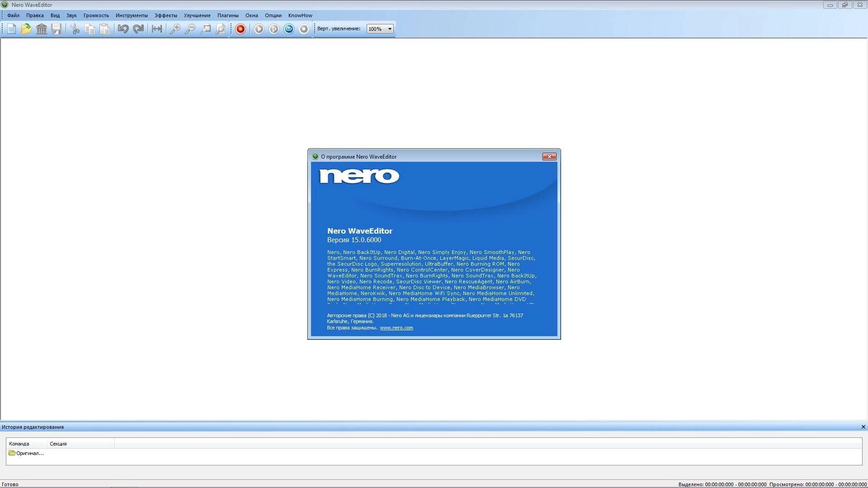
Task: Open the KnowHow menu
Action: point(300,15)
